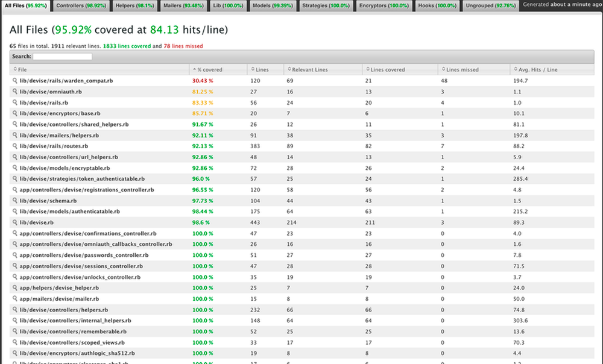Click the 194.7 average hits value
This screenshot has width=603, height=364.
pyautogui.click(x=520, y=81)
